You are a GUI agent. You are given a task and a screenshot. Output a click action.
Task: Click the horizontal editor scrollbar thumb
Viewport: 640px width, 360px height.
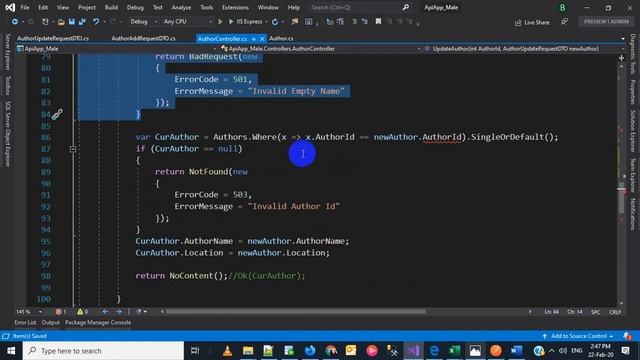pyautogui.click(x=296, y=312)
